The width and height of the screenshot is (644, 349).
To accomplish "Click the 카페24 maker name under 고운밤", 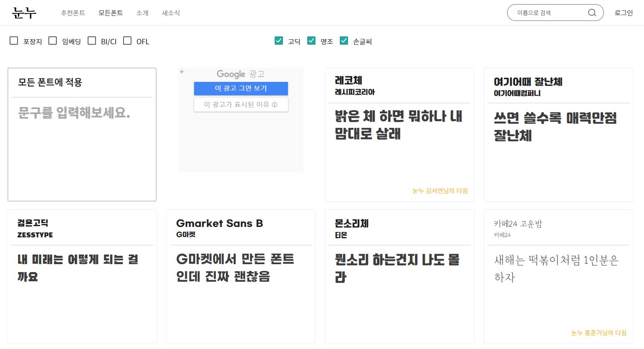I will (502, 235).
